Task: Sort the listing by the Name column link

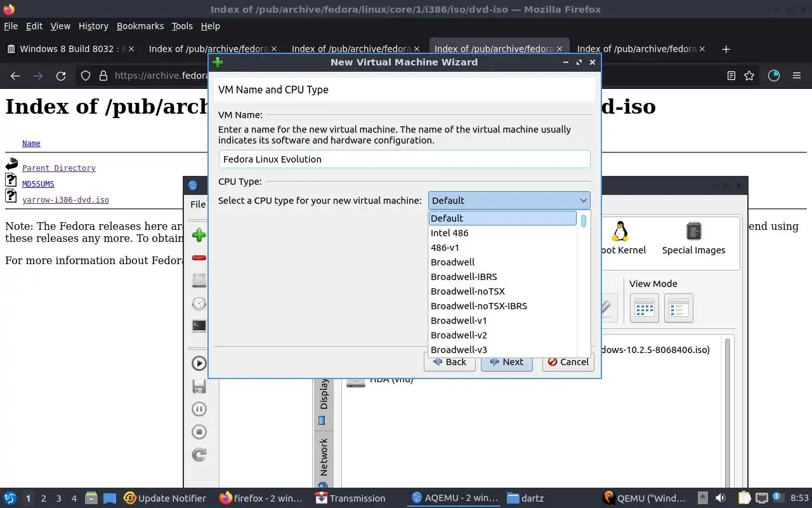Action: [x=31, y=144]
